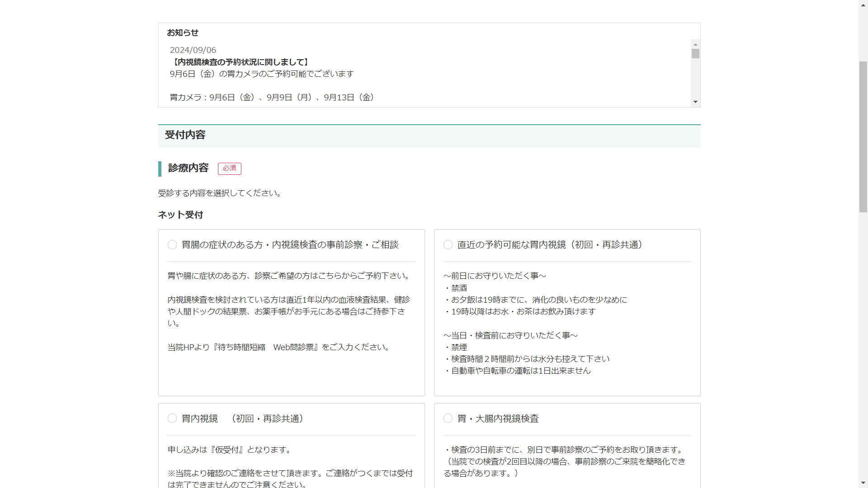Select 直近の予約可能な胃内視鏡 radio option
The image size is (868, 488).
[448, 245]
